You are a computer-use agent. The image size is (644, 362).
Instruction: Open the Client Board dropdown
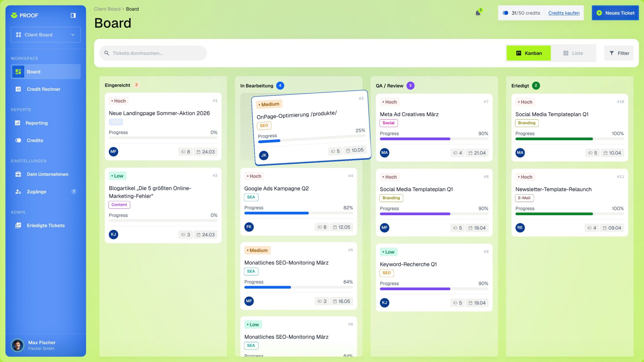tap(46, 35)
